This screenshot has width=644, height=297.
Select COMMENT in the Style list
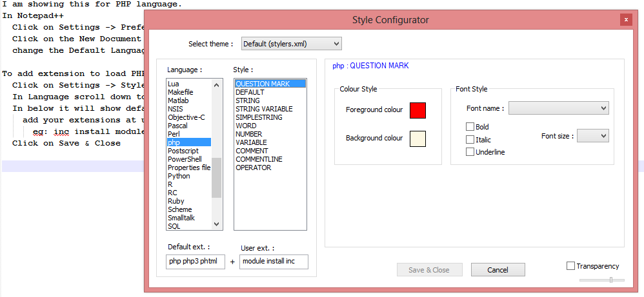click(x=270, y=151)
